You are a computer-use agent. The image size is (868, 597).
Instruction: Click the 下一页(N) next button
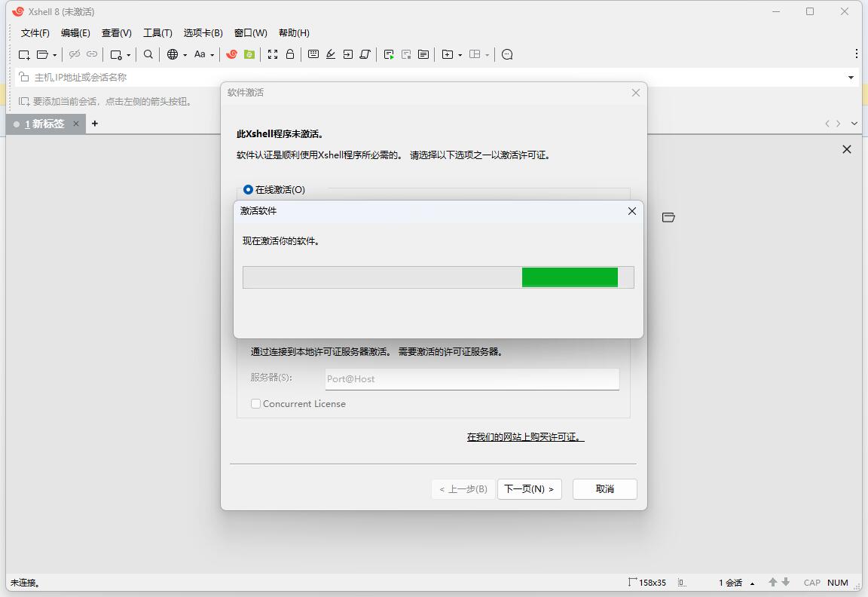pos(529,489)
